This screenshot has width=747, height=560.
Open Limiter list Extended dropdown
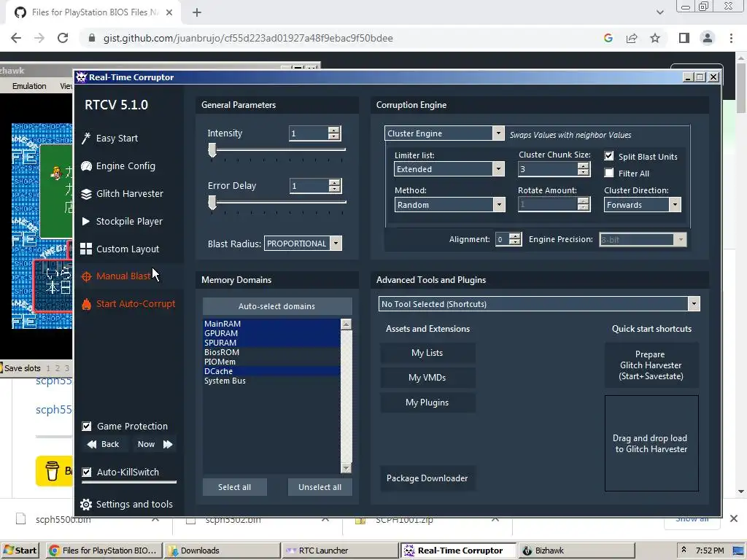pyautogui.click(x=498, y=169)
